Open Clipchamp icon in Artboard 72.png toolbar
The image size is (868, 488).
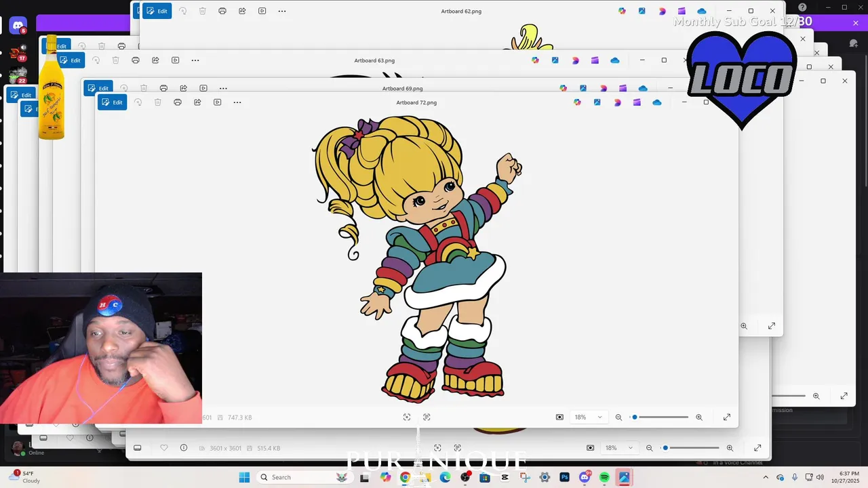(x=637, y=102)
